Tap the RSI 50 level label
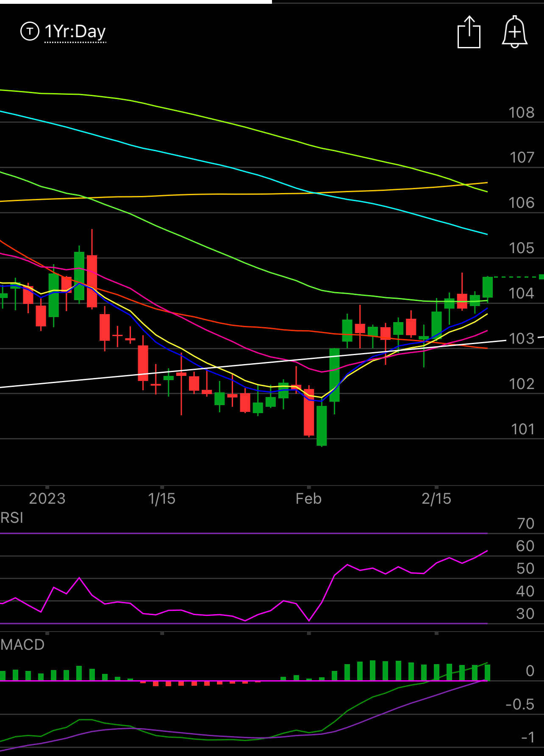 (525, 568)
